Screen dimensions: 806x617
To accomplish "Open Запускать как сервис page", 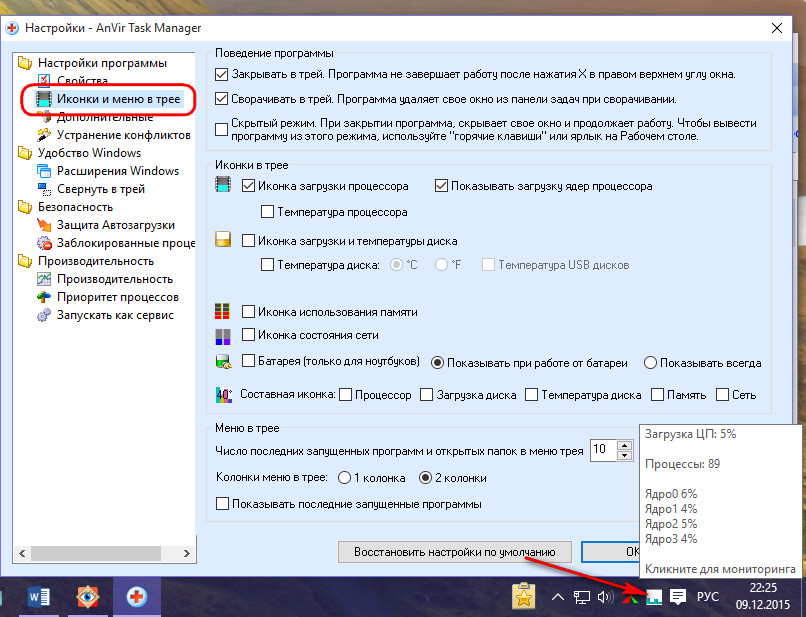I will (x=115, y=315).
